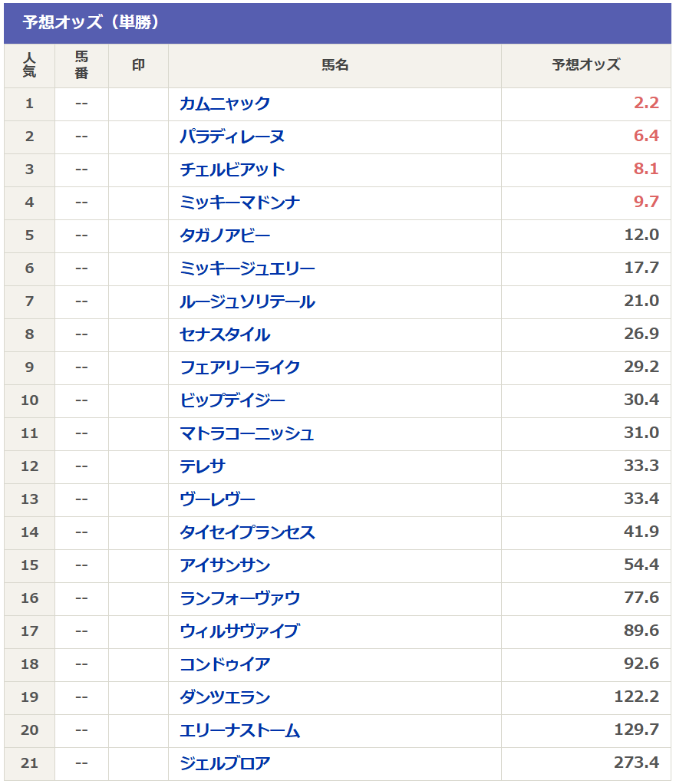Open the パラディレーヌ horse link

coord(232,137)
